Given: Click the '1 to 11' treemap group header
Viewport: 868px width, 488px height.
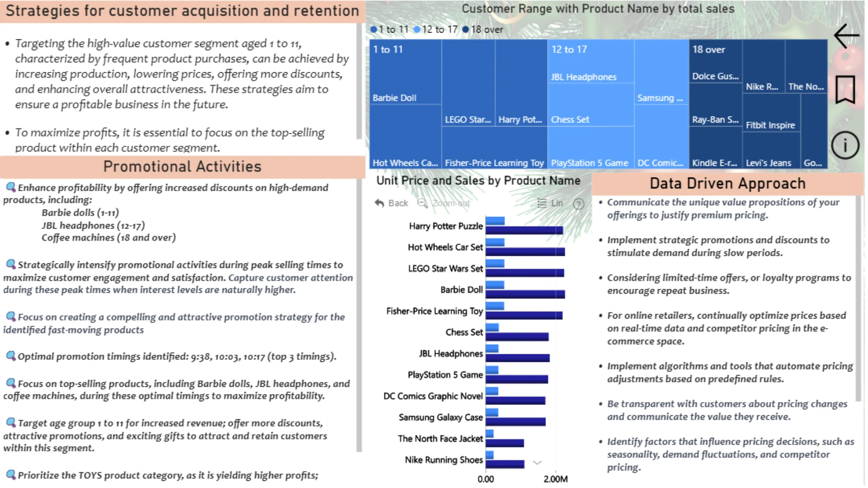Looking at the screenshot, I should (387, 49).
